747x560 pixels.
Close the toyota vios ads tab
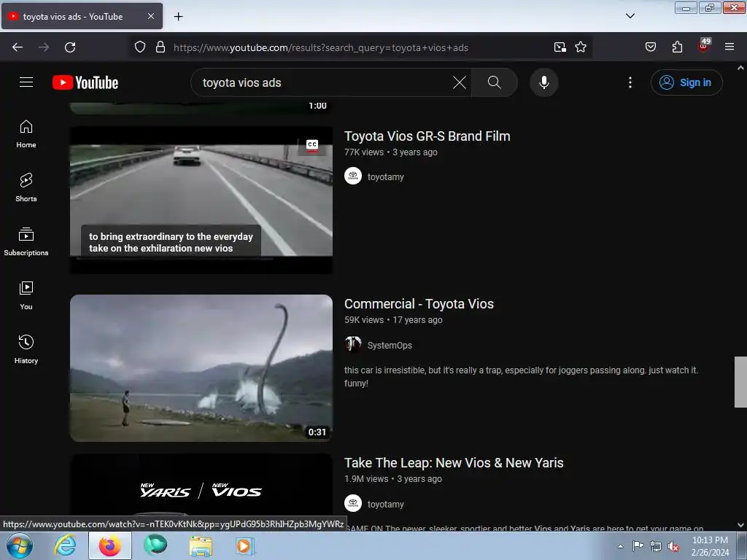(x=150, y=16)
